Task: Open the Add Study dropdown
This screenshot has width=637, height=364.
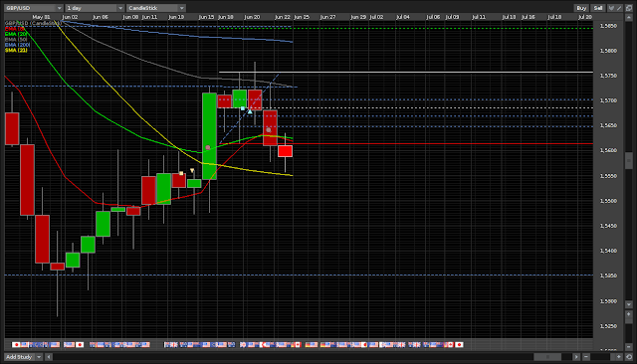Action: [x=23, y=357]
